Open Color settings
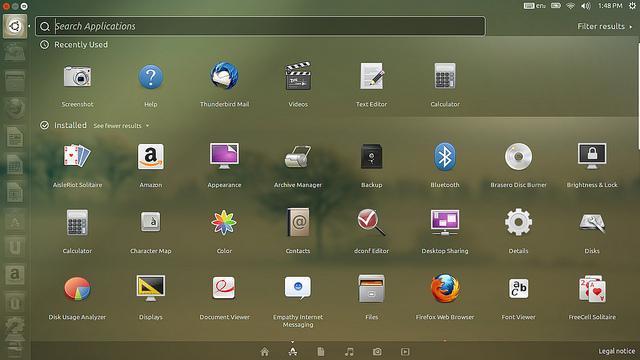Image resolution: width=640 pixels, height=360 pixels. 224,222
